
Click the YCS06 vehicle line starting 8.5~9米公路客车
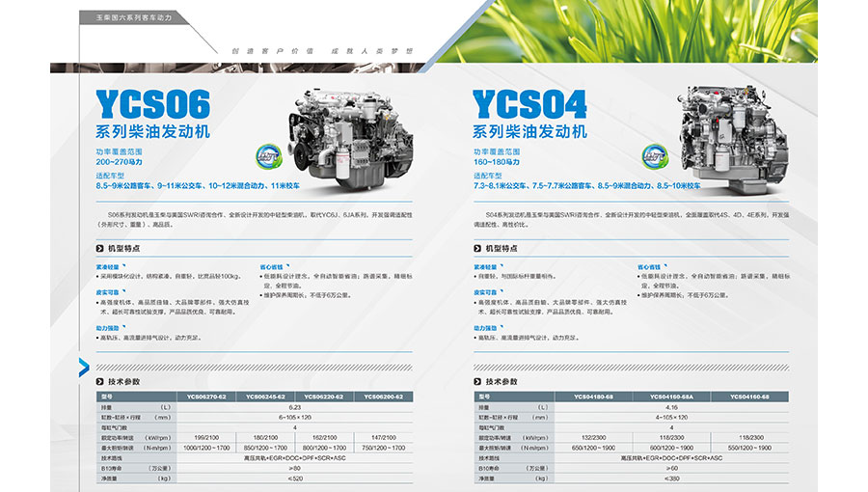198,186
